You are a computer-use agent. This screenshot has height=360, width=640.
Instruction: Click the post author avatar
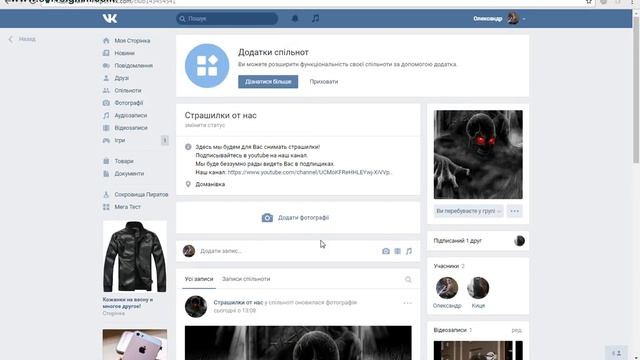[x=196, y=307]
